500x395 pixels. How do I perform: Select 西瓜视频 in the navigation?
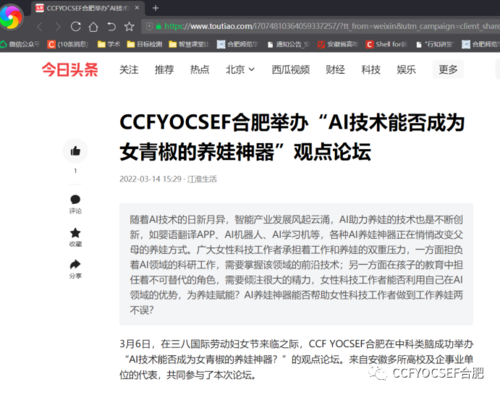[291, 70]
